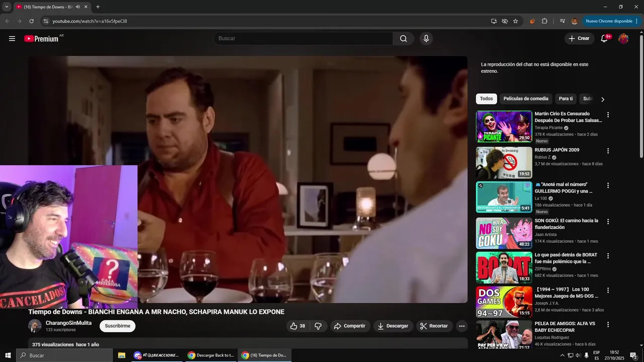The height and width of the screenshot is (362, 644).
Task: Click the Chrome address bar URL
Action: (90, 21)
